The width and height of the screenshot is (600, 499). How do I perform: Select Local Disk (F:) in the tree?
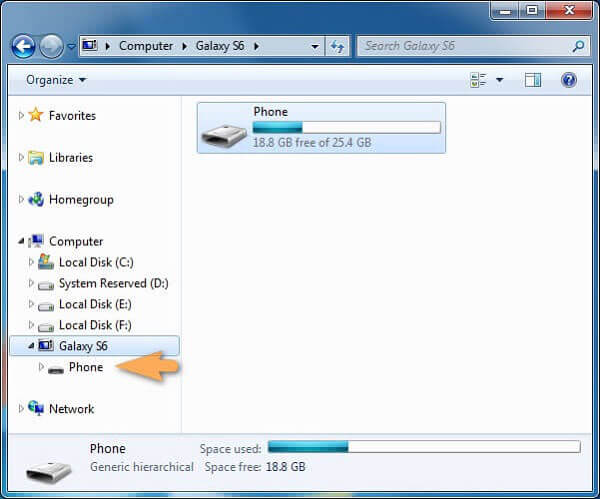click(x=95, y=325)
